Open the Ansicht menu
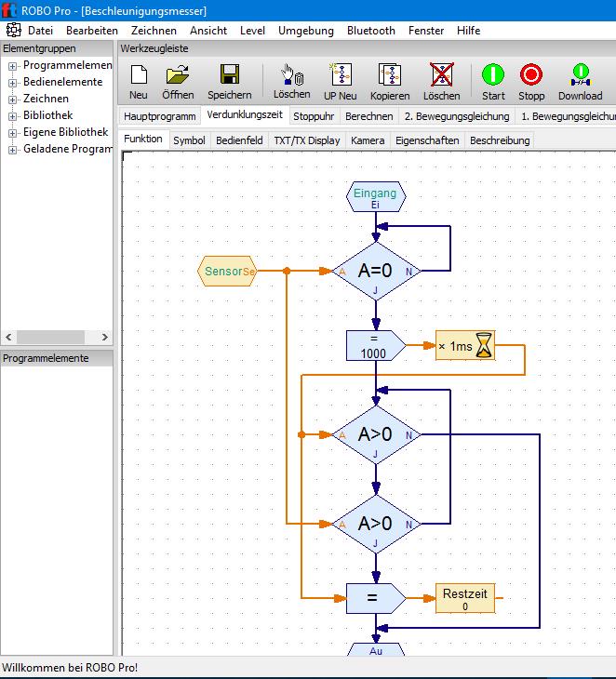Image resolution: width=616 pixels, height=679 pixels. point(208,31)
